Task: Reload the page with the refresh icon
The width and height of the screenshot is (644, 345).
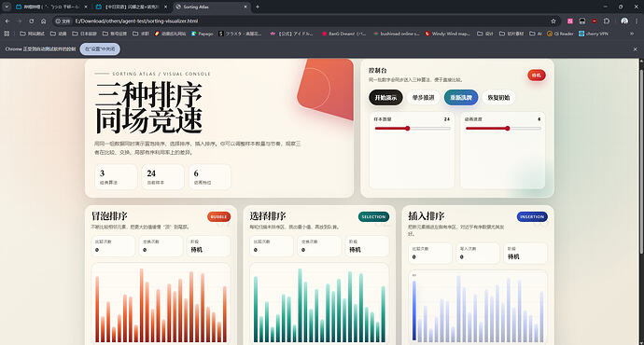Action: point(32,21)
